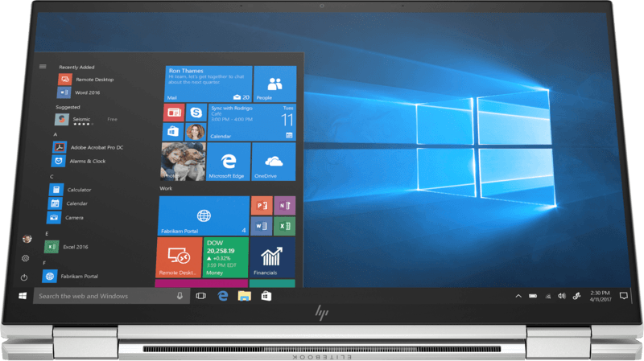Viewport: 644px width, 361px height.
Task: Expand the Start menu hamburger navigation
Action: pos(43,66)
